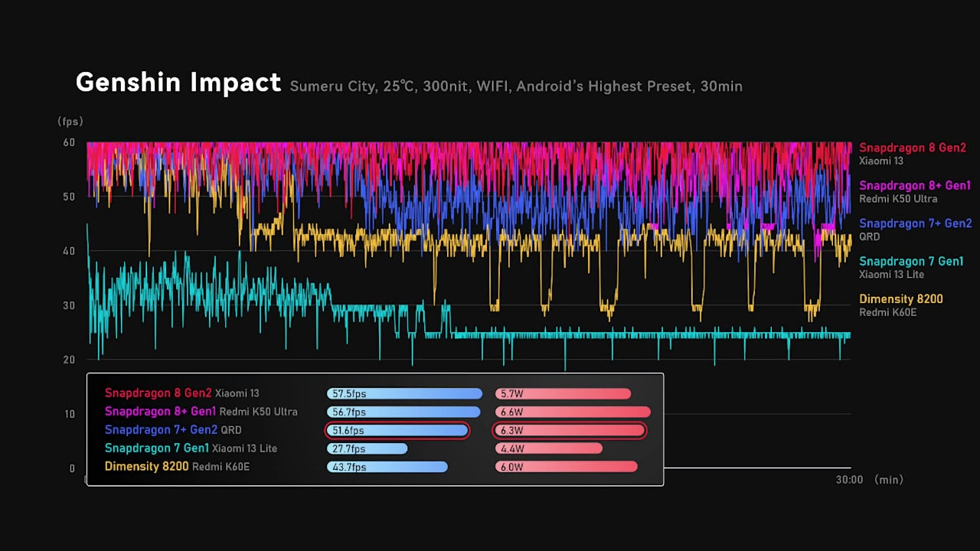This screenshot has width=980, height=551.
Task: Click the 6.6W red power bar
Action: point(573,412)
